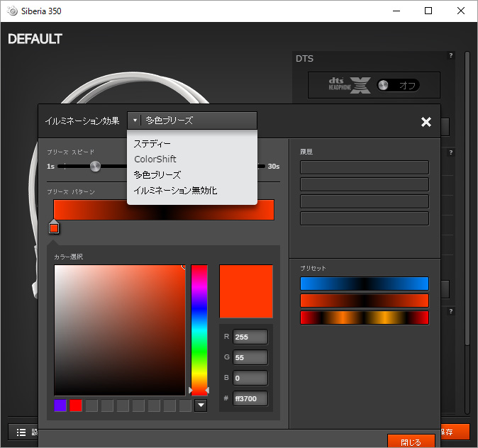The width and height of the screenshot is (478, 448).
Task: Choose 多色ブリーズ in the dropdown list
Action: tap(157, 174)
